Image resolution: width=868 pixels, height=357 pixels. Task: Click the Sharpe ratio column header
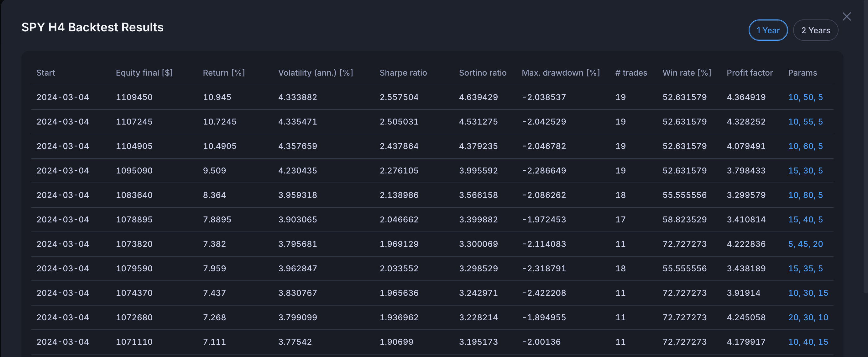(403, 73)
